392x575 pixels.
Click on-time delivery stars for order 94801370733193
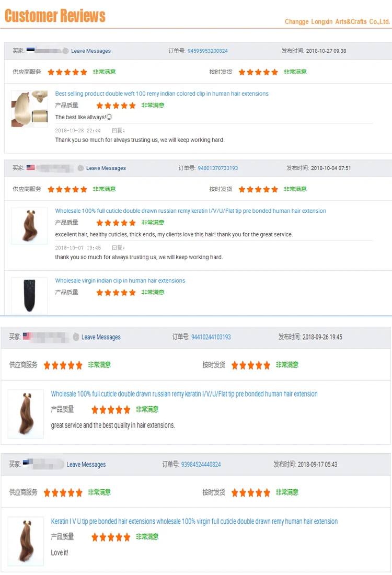258,190
